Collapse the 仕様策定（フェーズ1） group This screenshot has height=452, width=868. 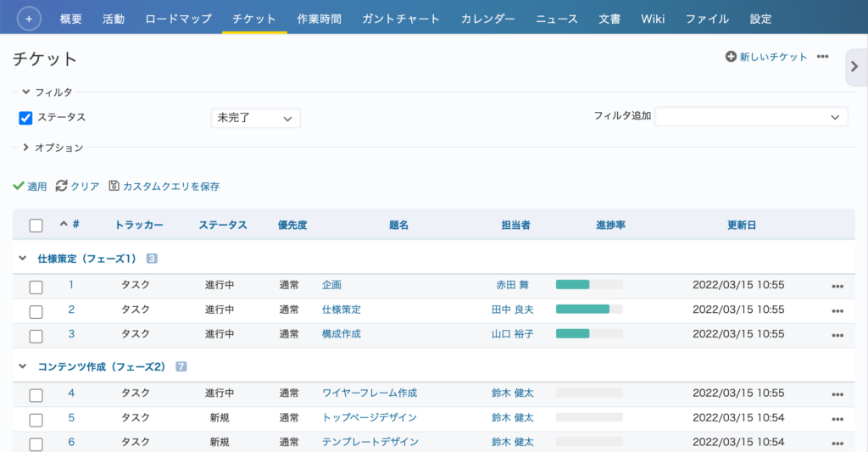23,258
